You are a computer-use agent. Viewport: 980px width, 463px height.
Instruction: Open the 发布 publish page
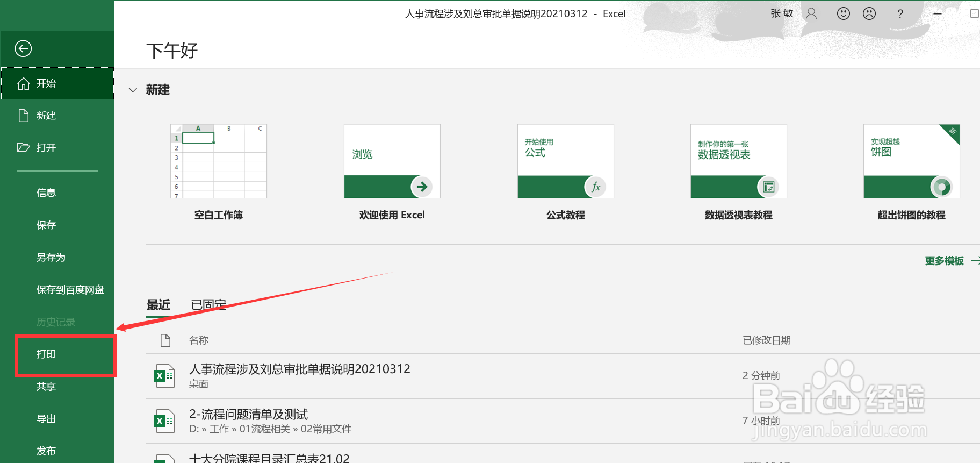[46, 451]
